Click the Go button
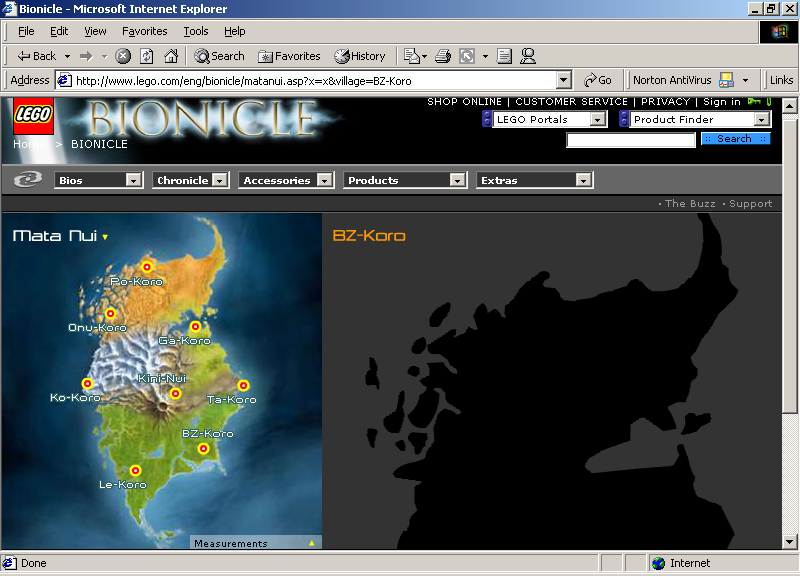Image resolution: width=800 pixels, height=576 pixels. pos(598,80)
